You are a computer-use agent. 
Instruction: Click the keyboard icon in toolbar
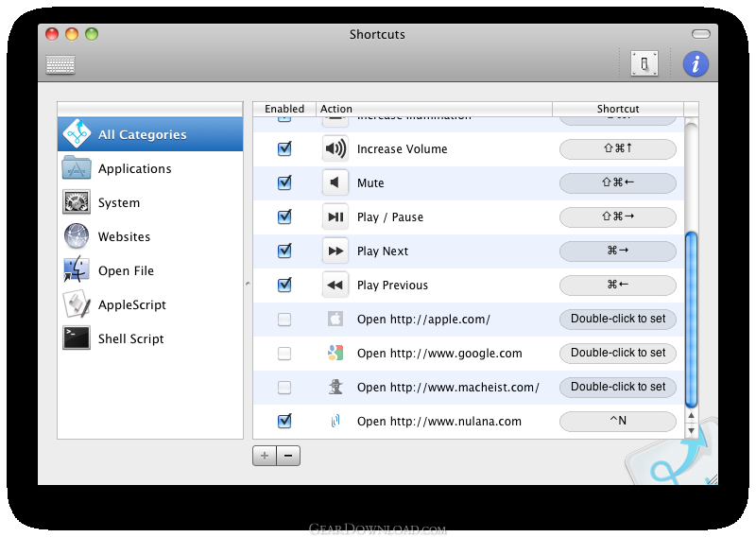tap(60, 64)
